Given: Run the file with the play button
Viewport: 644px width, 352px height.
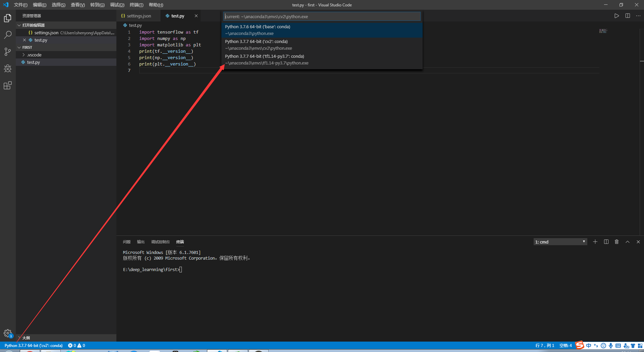Looking at the screenshot, I should pos(616,15).
